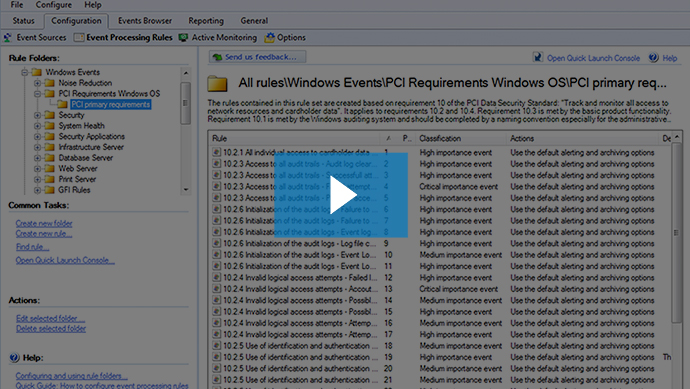Click the Options gear icon

point(269,37)
